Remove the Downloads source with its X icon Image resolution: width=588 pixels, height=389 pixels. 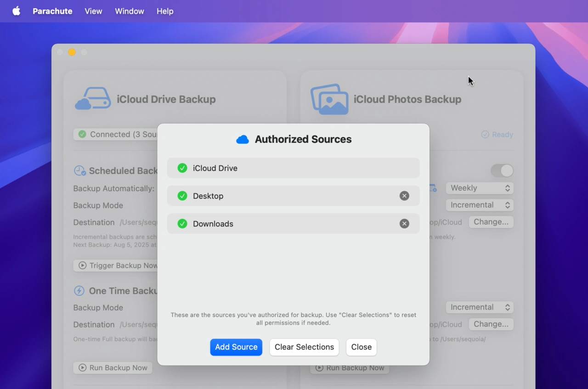(x=404, y=224)
